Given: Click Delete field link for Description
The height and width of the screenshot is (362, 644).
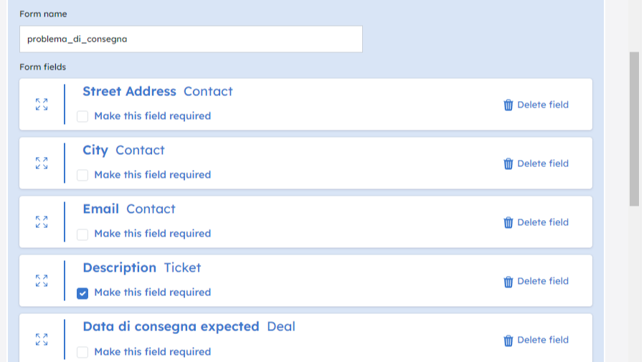Looking at the screenshot, I should pos(542,281).
